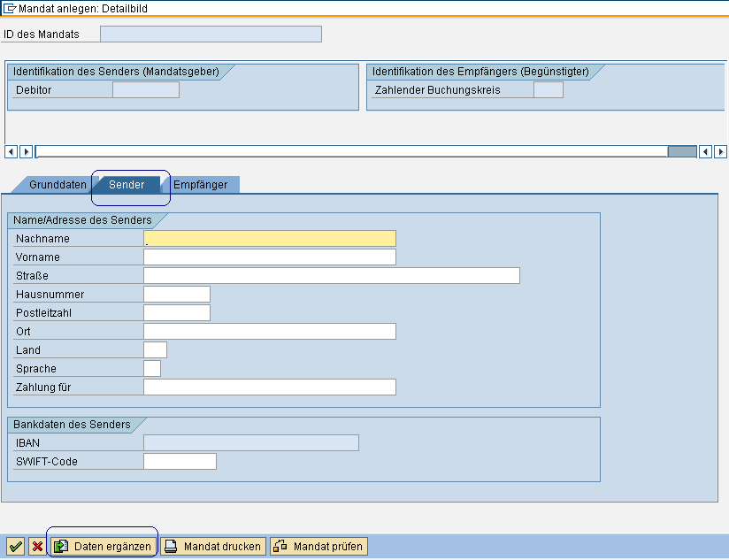Click the window icon in the title bar
Viewport: 729px width, 560px height.
point(11,8)
